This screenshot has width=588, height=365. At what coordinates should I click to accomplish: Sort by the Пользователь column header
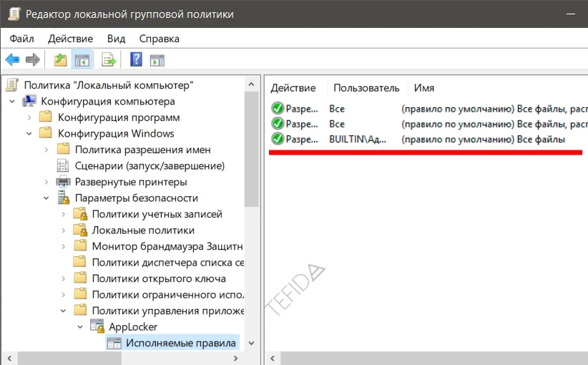tap(366, 88)
